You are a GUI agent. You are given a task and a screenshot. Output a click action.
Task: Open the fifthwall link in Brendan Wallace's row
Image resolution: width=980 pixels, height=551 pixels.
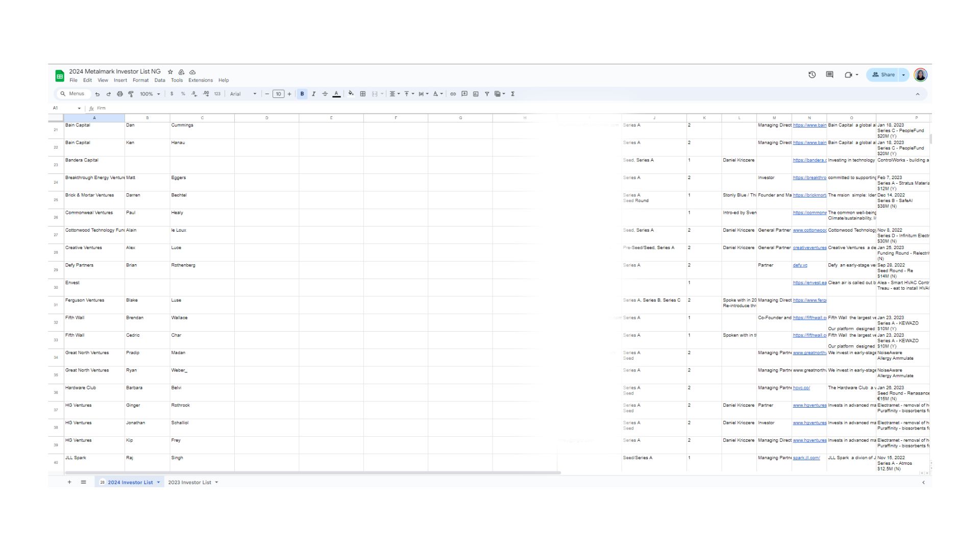click(x=810, y=318)
